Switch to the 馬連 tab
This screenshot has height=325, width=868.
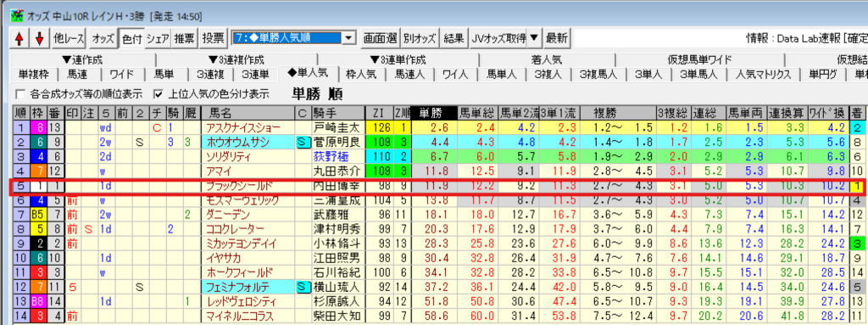click(x=76, y=73)
